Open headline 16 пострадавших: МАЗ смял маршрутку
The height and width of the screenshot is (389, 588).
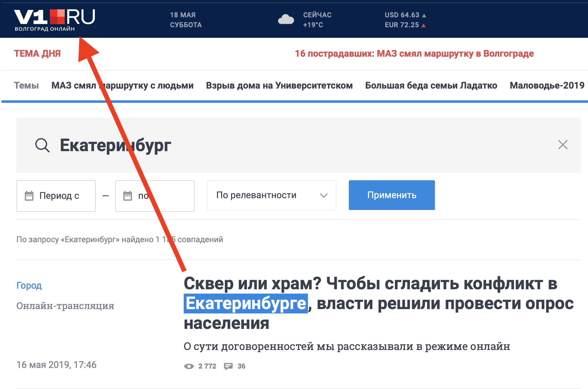pos(414,54)
